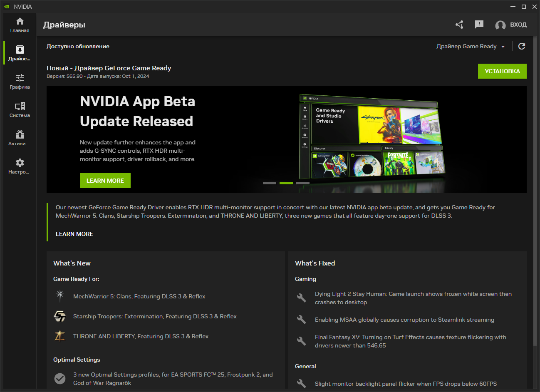Click the Доступно обновление status text
The image size is (540, 392).
click(78, 46)
